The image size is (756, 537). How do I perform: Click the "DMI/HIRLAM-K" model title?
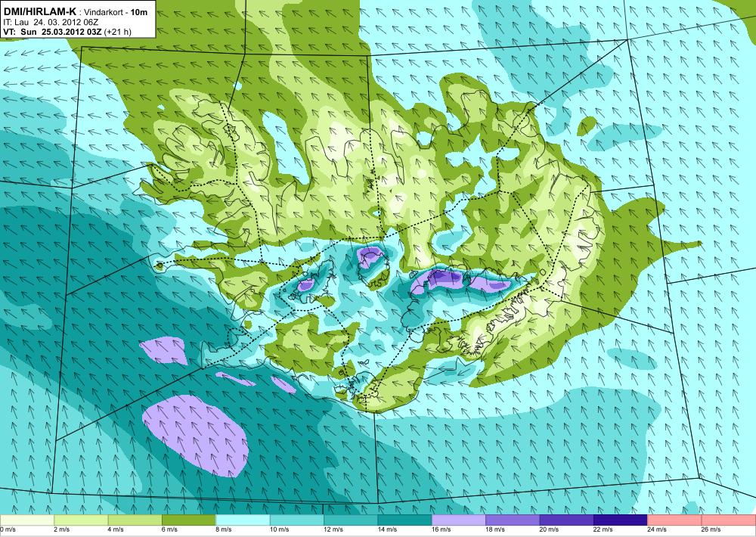coord(39,12)
